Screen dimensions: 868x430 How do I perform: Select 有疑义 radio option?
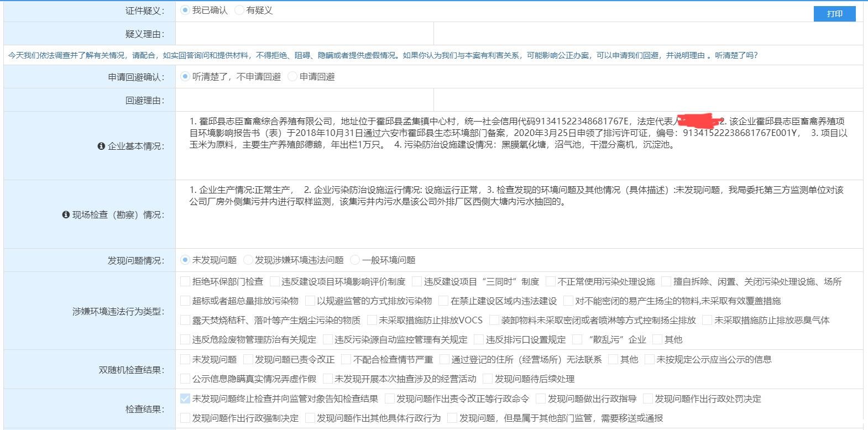coord(239,11)
